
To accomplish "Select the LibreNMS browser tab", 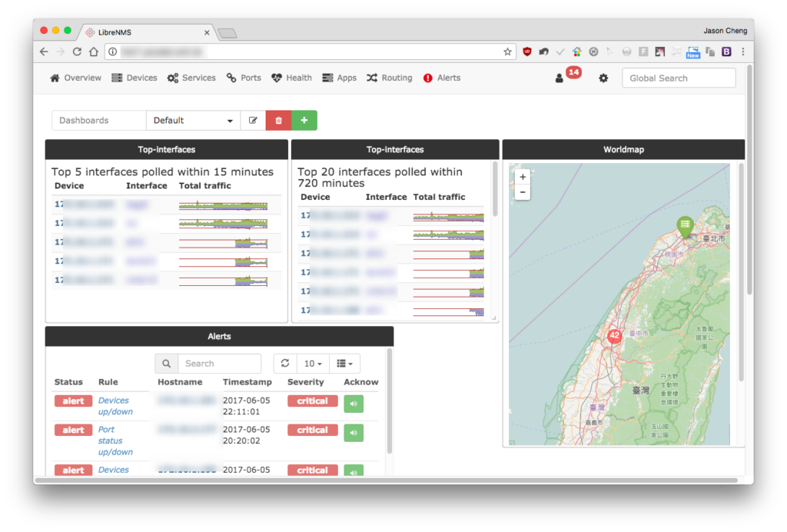I will [x=147, y=32].
